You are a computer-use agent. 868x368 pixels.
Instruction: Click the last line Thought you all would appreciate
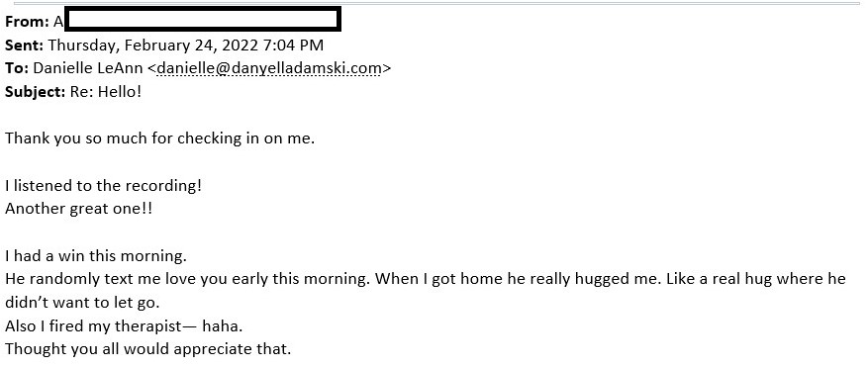147,350
